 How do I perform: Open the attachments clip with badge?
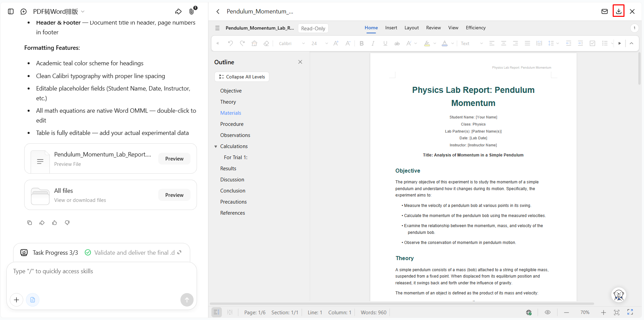[x=192, y=11]
